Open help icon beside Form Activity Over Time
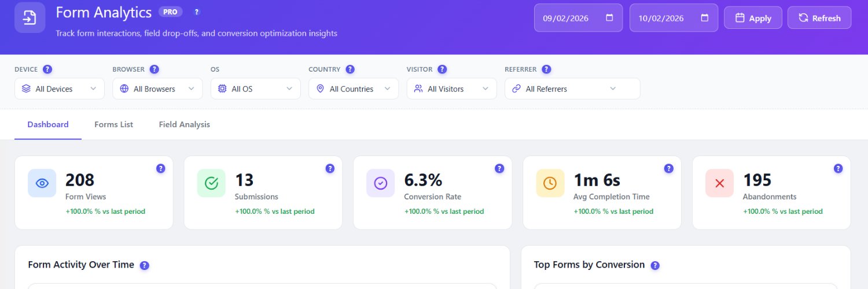Screen dimensions: 868x289 pyautogui.click(x=145, y=266)
